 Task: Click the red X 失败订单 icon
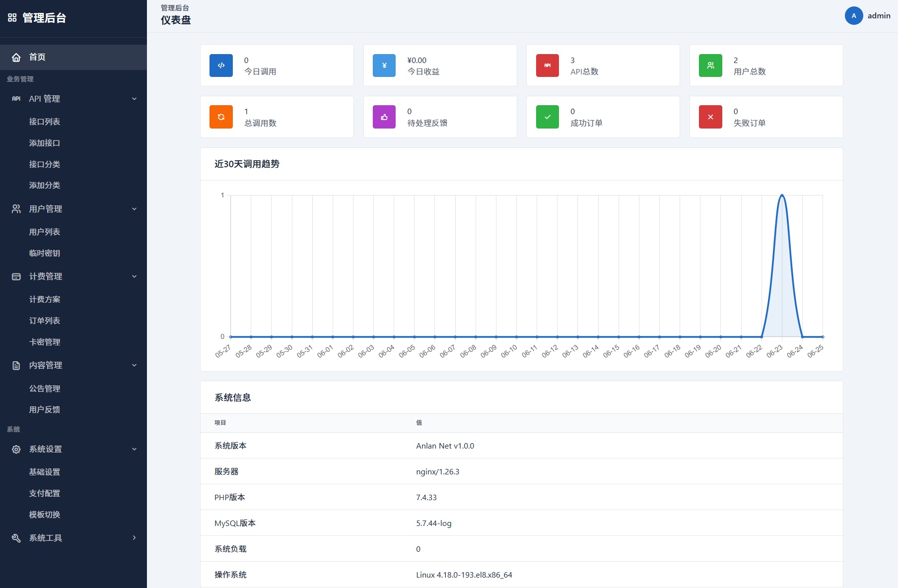click(710, 117)
